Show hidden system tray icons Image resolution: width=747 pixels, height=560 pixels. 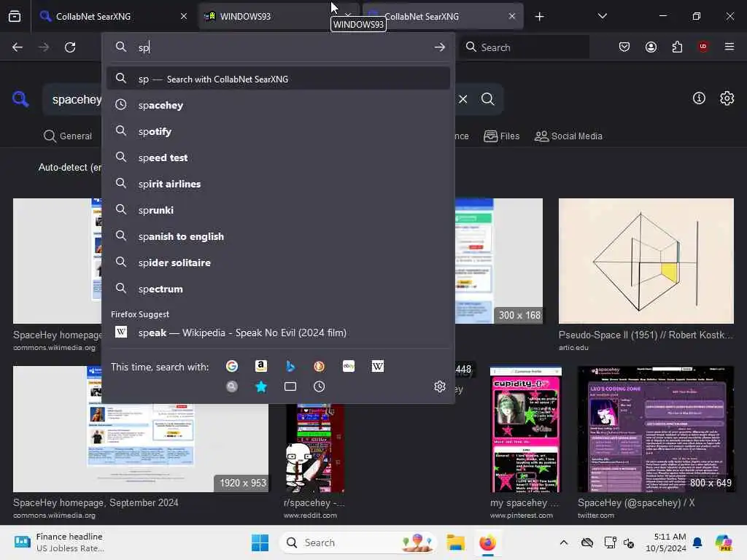(x=564, y=542)
